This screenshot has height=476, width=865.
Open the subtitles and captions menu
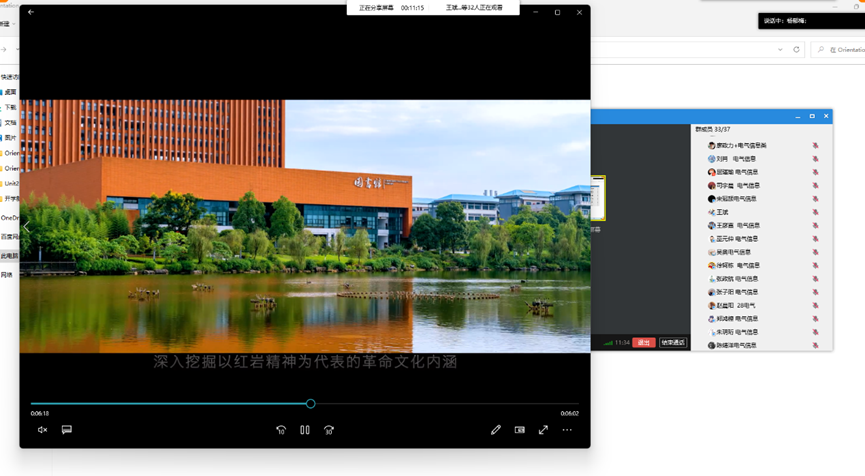67,430
